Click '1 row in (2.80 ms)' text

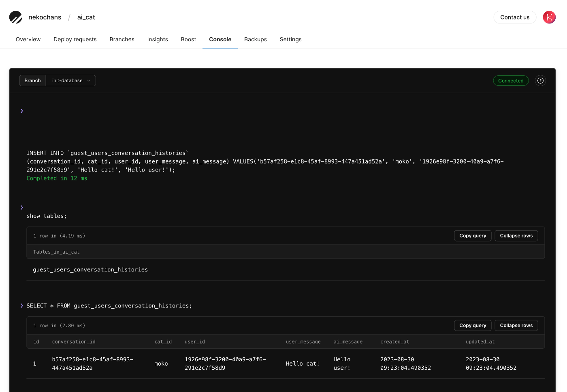pos(59,326)
